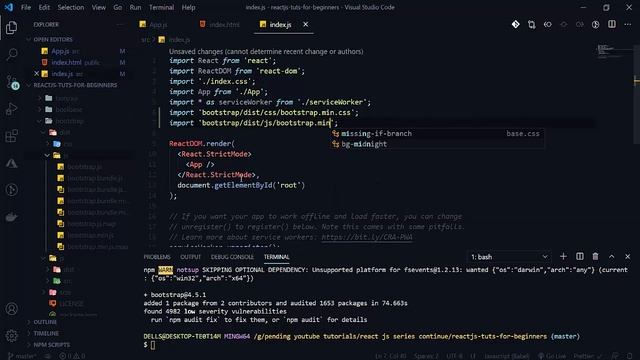Close the index.js editor tab
The width and height of the screenshot is (640, 360).
[305, 24]
